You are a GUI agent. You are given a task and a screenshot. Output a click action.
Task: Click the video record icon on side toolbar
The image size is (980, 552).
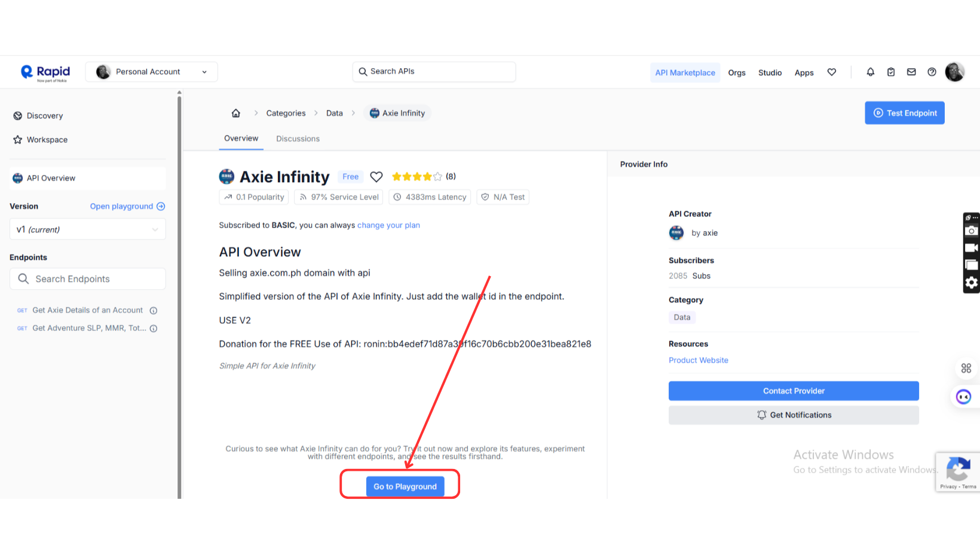click(x=972, y=248)
